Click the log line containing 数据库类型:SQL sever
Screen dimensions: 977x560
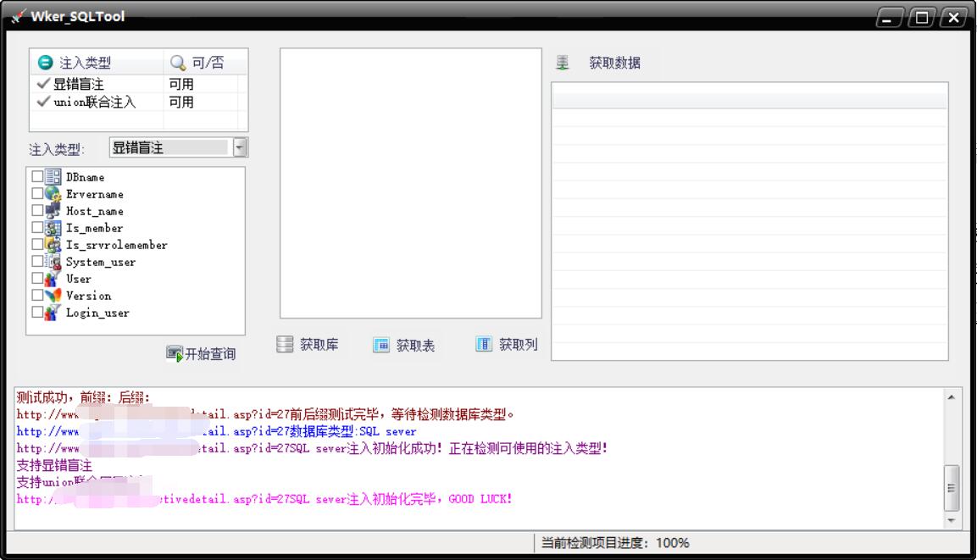[216, 431]
